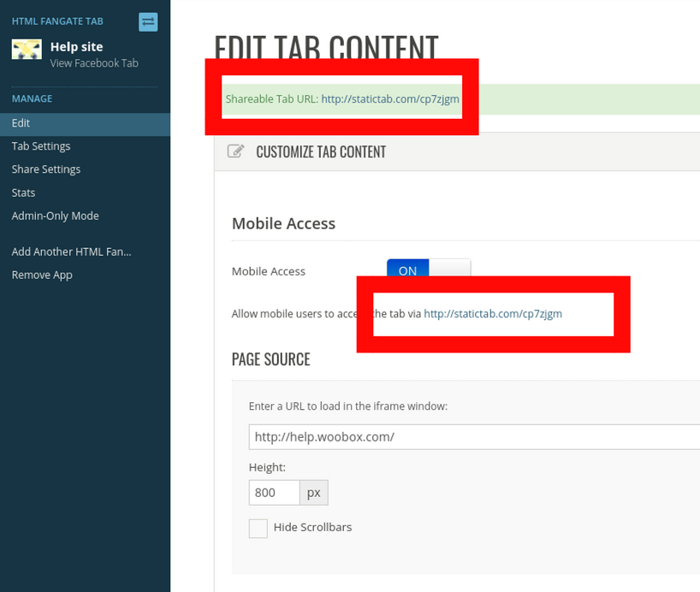Click the switch app icon in sidebar header
The image size is (700, 592).
(x=149, y=21)
